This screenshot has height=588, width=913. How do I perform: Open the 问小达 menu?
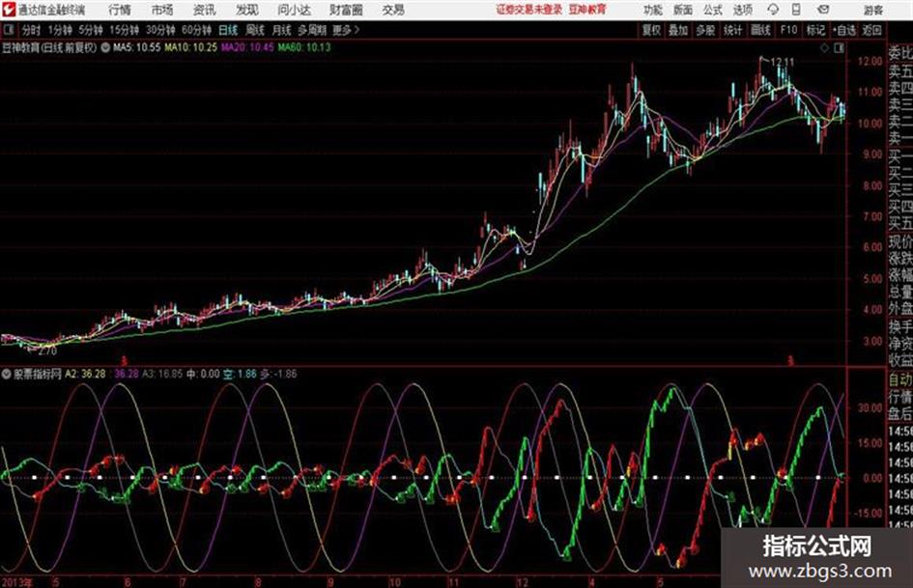point(294,10)
